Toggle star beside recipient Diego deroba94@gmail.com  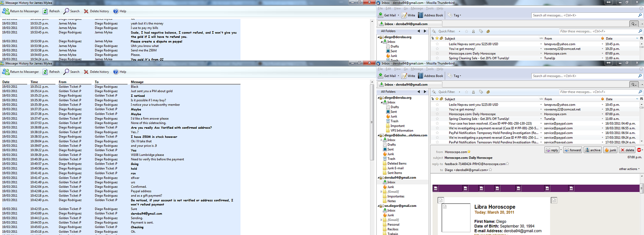[x=490, y=170]
